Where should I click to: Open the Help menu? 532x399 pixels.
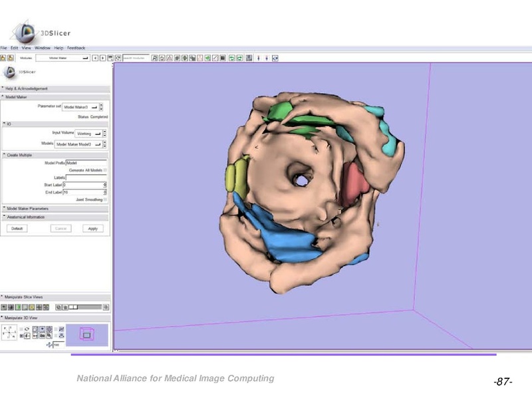[59, 48]
